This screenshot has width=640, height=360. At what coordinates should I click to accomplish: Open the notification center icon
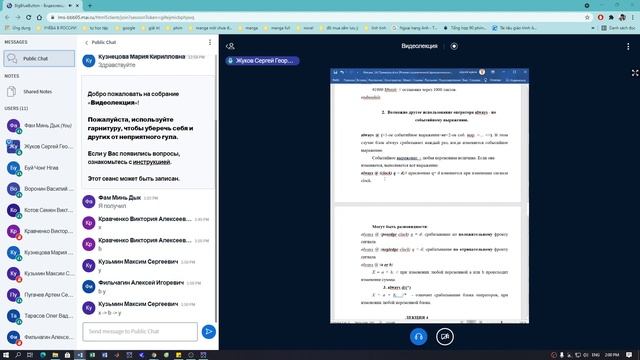629,355
